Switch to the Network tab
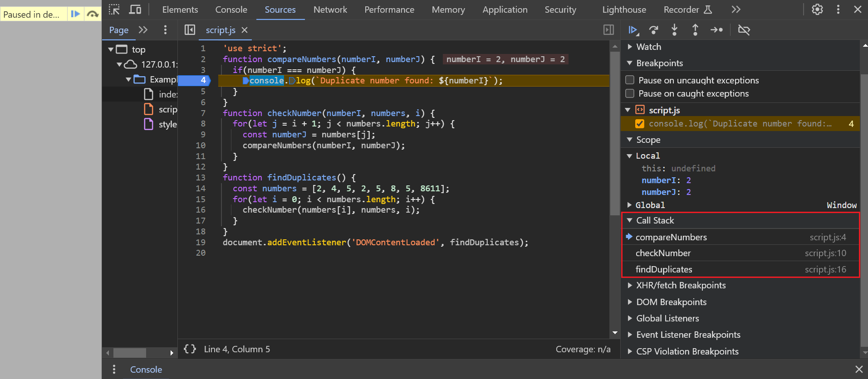Viewport: 868px width, 379px height. 330,10
